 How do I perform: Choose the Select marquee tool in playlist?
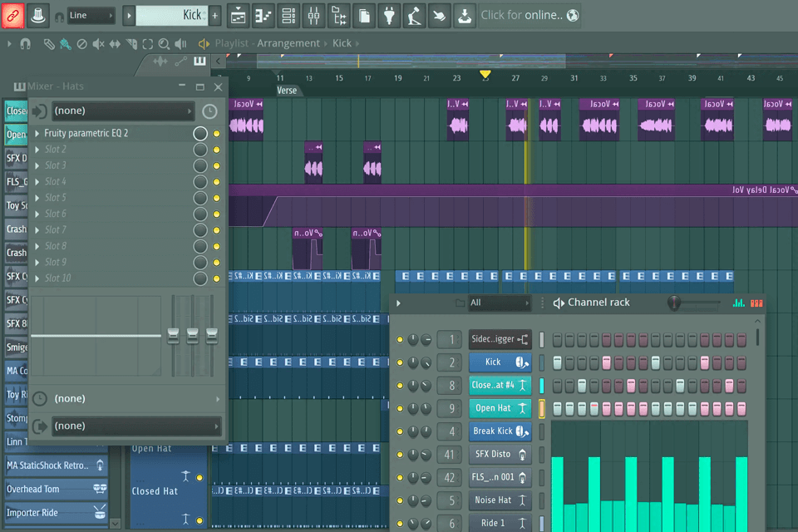tap(148, 44)
